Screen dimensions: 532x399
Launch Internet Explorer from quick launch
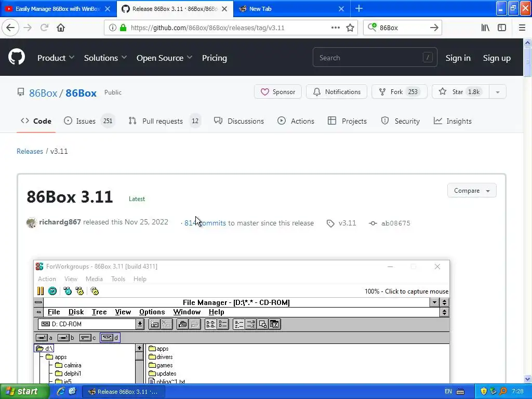click(x=61, y=392)
